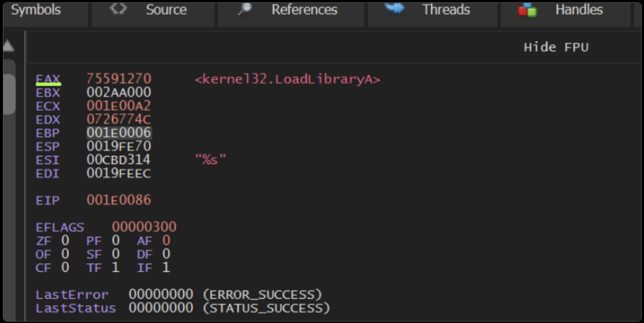This screenshot has height=323, width=644.
Task: Toggle the ZF flag value
Action: point(65,240)
